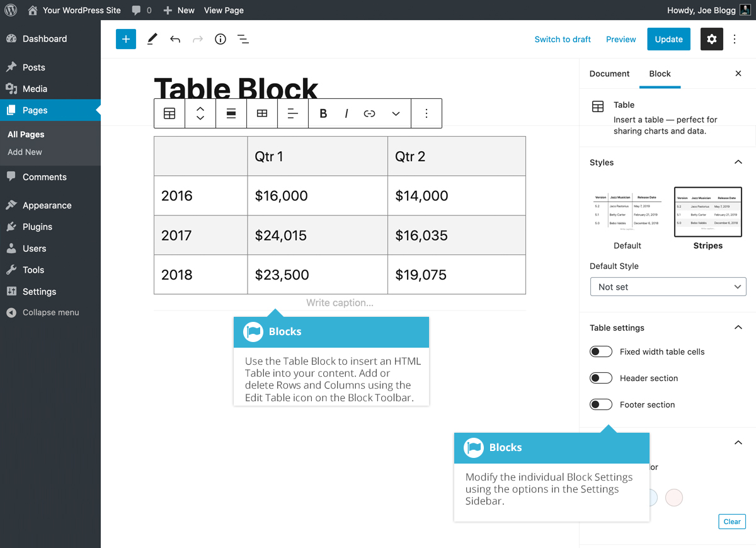Insert a new block with the plus icon
This screenshot has width=756, height=548.
[x=125, y=39]
